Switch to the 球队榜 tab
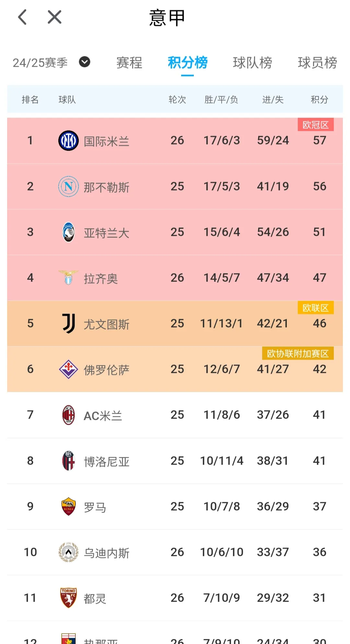350x644 pixels. click(x=252, y=63)
